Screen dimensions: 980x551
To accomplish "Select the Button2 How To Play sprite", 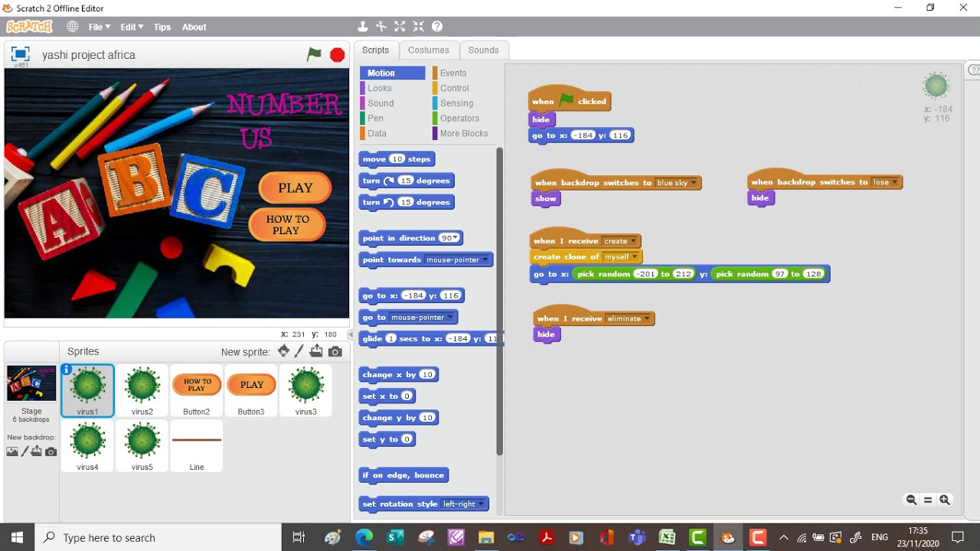I will click(197, 390).
